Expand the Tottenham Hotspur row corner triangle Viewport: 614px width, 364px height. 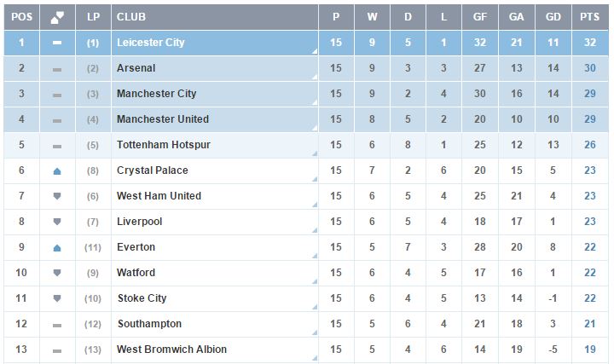(315, 153)
